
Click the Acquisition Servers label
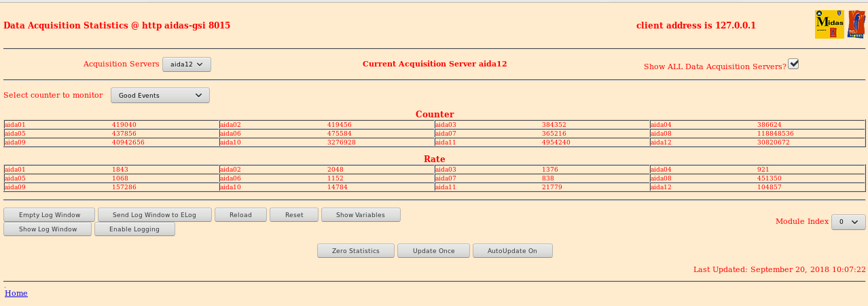(x=121, y=64)
